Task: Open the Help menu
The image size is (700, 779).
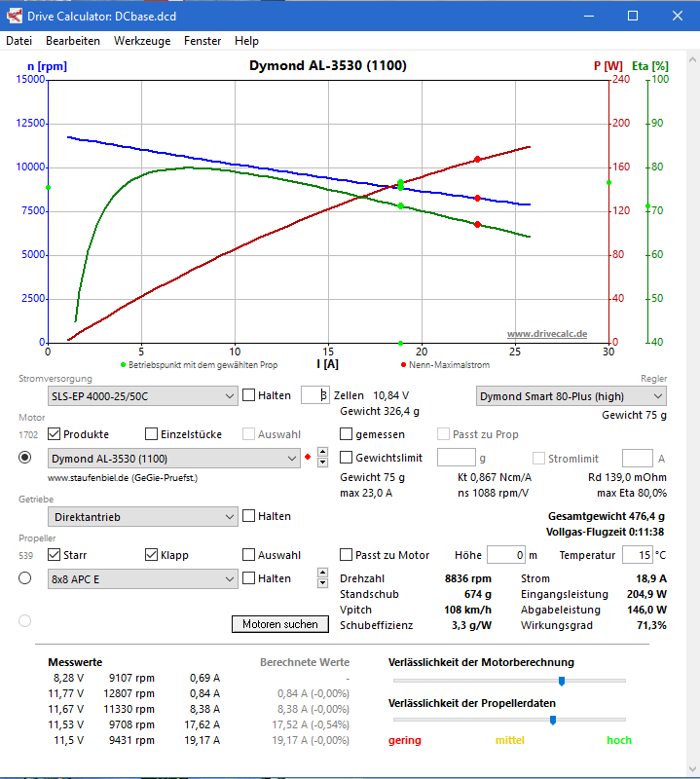Action: point(246,41)
